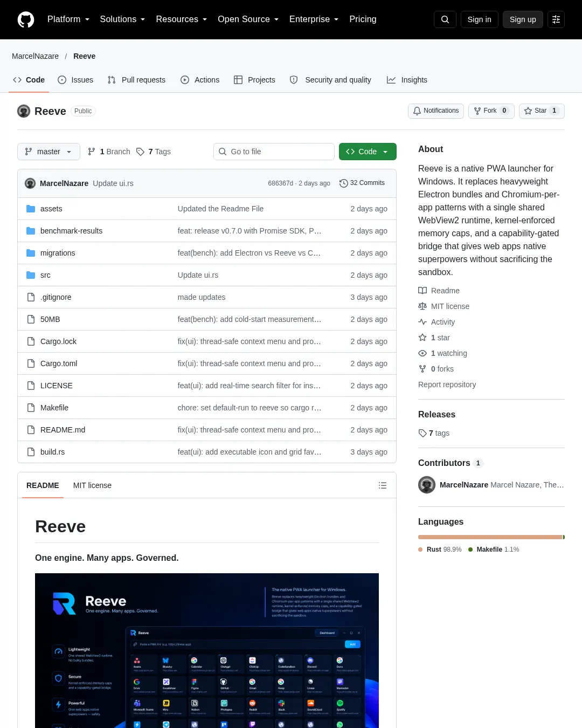Open the Cargo.toml file
The image size is (582, 728).
[59, 363]
